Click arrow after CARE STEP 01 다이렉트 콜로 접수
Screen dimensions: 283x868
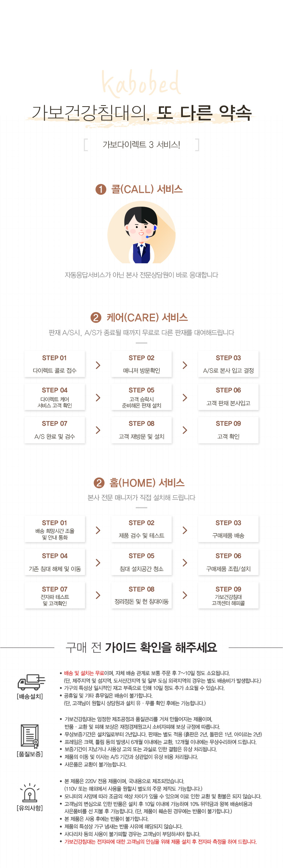click(98, 365)
